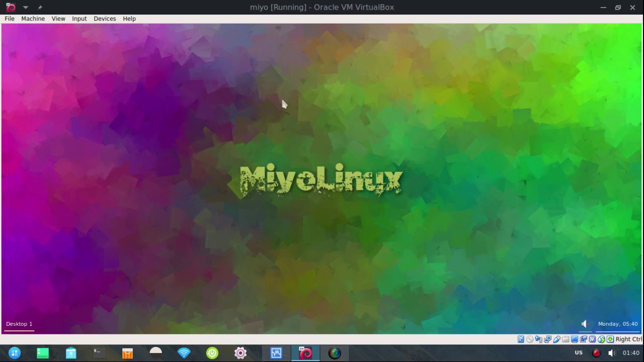Open the blue launcher menu in taskbar

[15, 353]
